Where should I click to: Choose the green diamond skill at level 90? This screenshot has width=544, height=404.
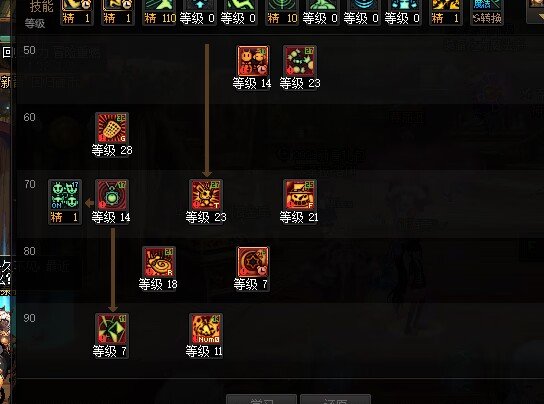pos(112,329)
